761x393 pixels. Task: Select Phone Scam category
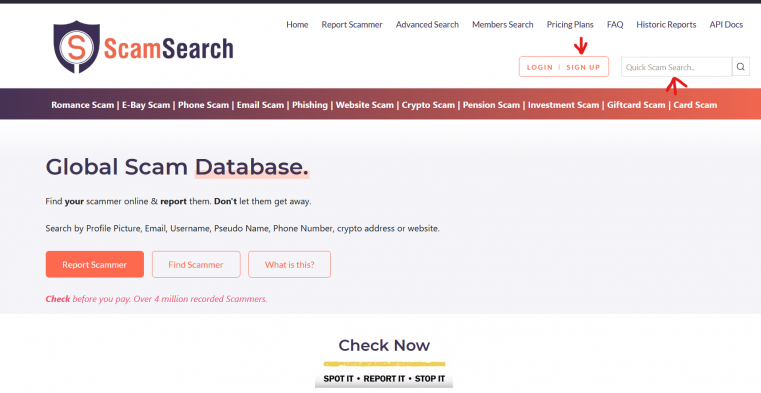pyautogui.click(x=203, y=105)
